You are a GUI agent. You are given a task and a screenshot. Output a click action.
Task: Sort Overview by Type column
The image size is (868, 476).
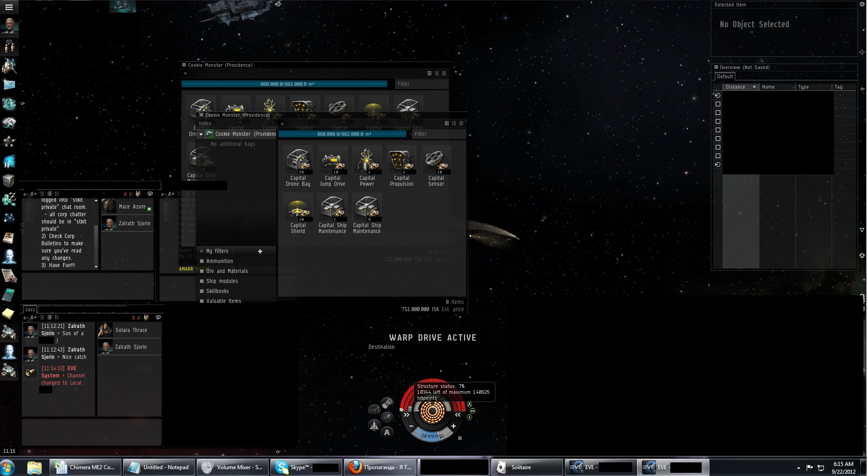coord(813,87)
